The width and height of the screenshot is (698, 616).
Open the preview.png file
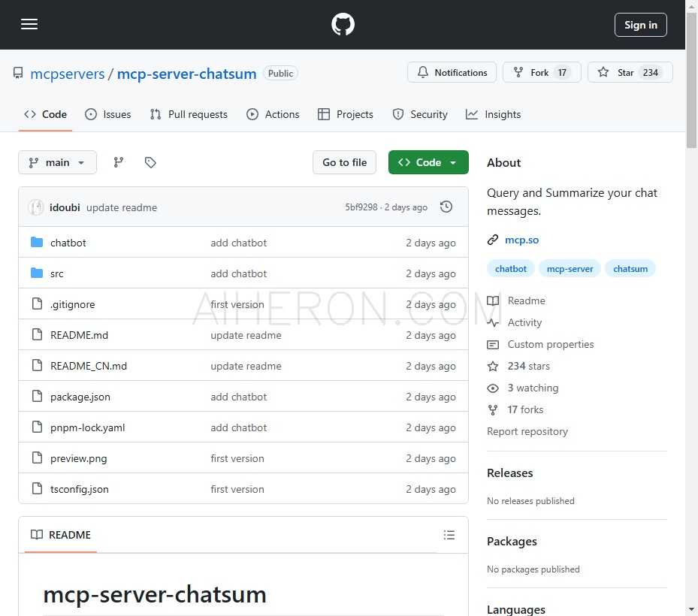pyautogui.click(x=78, y=458)
